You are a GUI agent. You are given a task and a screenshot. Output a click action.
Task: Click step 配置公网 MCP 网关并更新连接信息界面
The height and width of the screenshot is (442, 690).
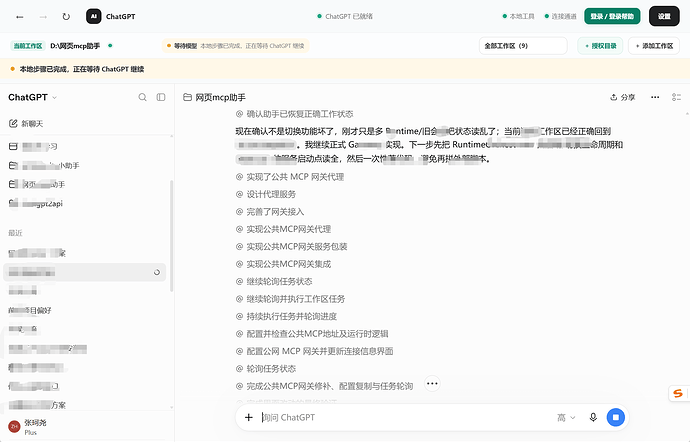(x=314, y=351)
